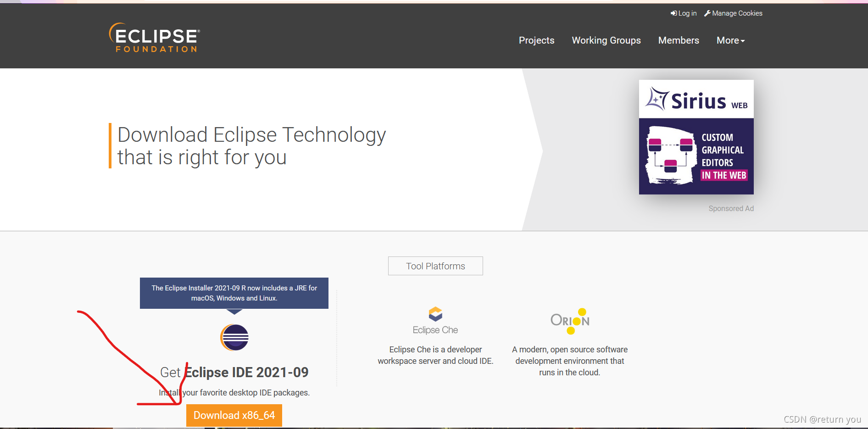Image resolution: width=868 pixels, height=429 pixels.
Task: Open the Projects menu item
Action: [536, 40]
